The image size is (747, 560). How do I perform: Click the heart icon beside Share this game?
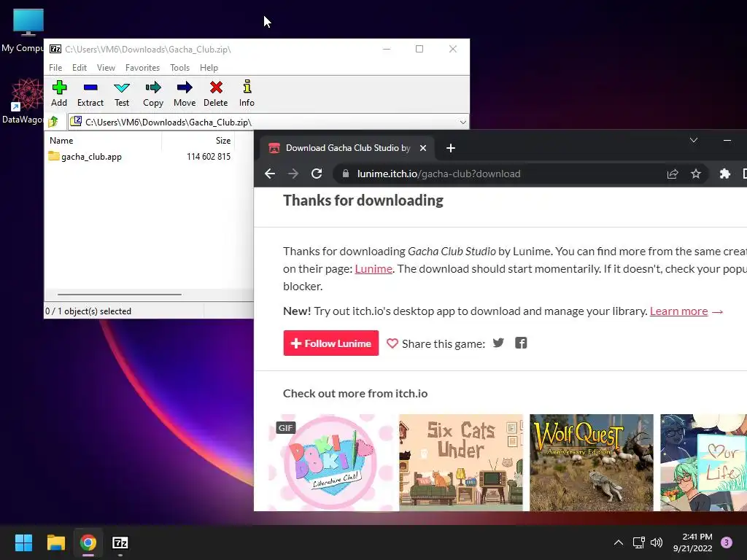pyautogui.click(x=392, y=343)
